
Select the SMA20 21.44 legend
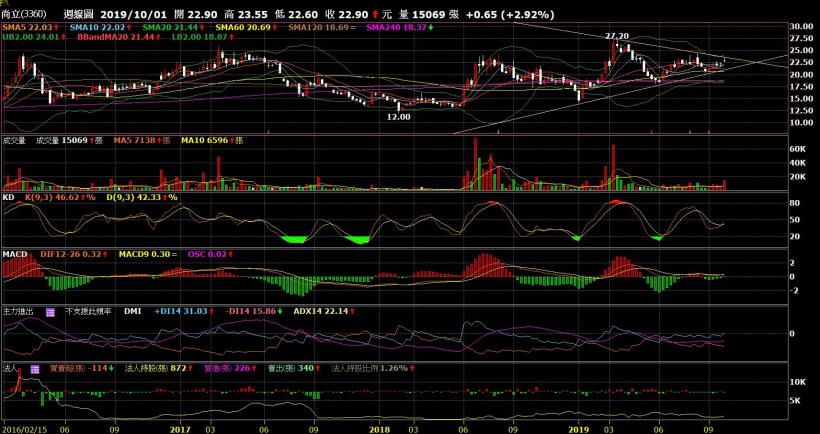174,27
